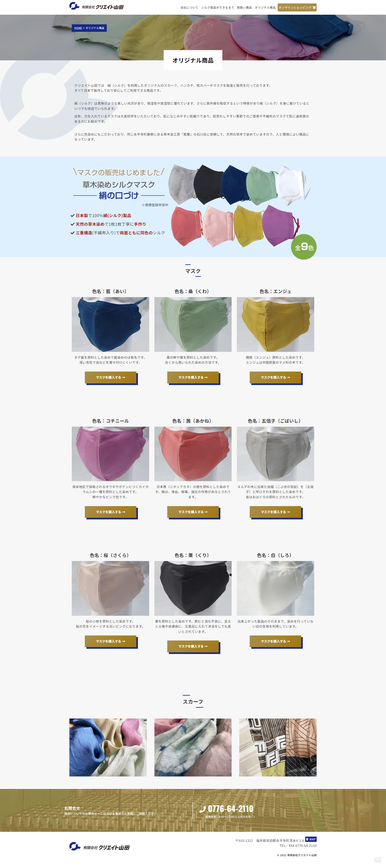
Task: Click the 桑（くわ） green mask photo
Action: [x=193, y=324]
